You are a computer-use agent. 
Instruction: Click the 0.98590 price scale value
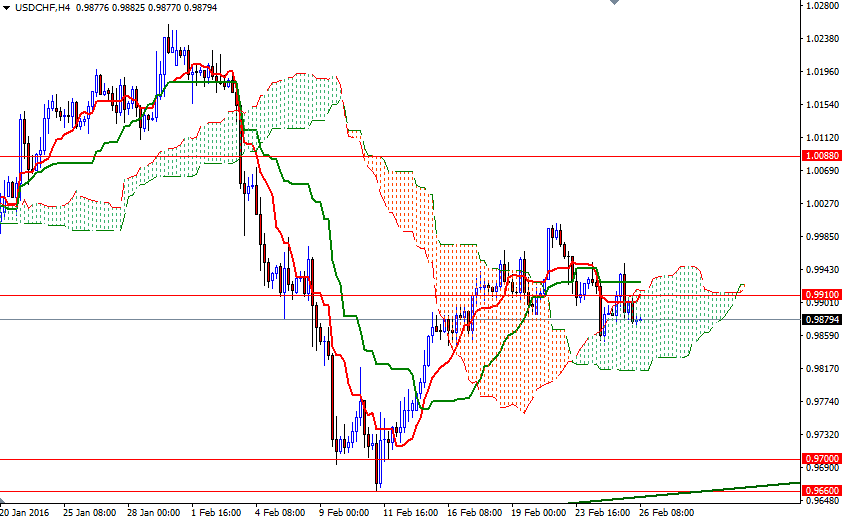coord(822,336)
